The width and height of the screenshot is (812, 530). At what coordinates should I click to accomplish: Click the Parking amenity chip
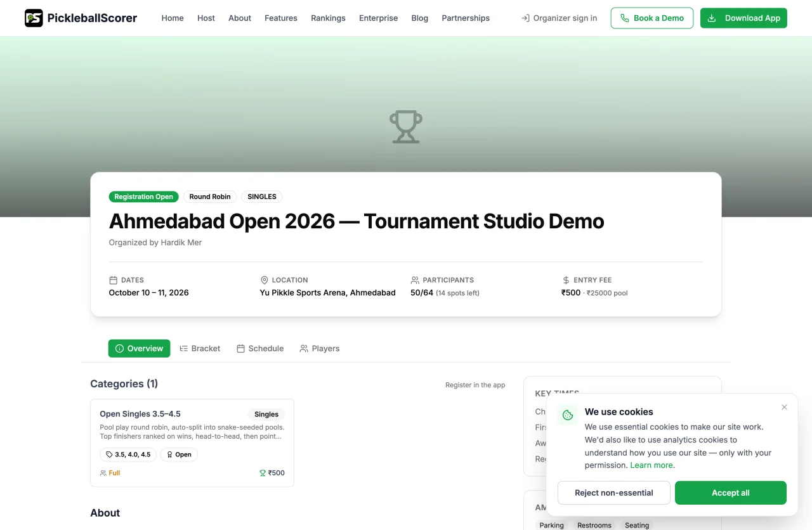[x=552, y=525]
